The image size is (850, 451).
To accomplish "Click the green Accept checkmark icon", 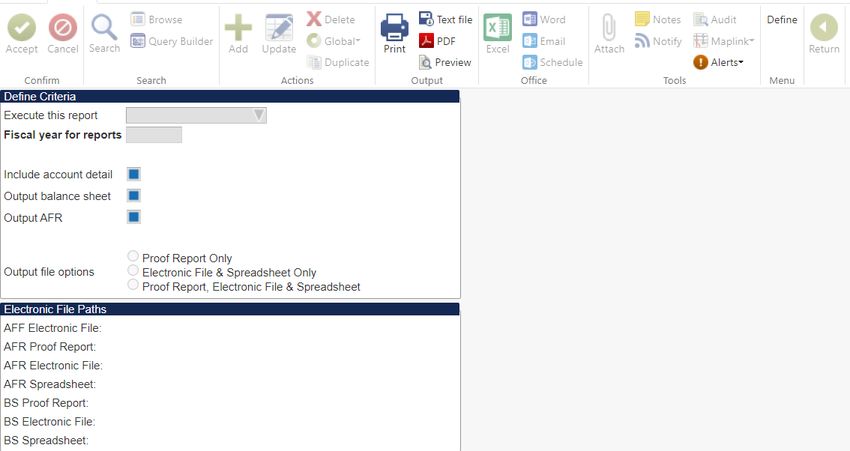I will [22, 27].
